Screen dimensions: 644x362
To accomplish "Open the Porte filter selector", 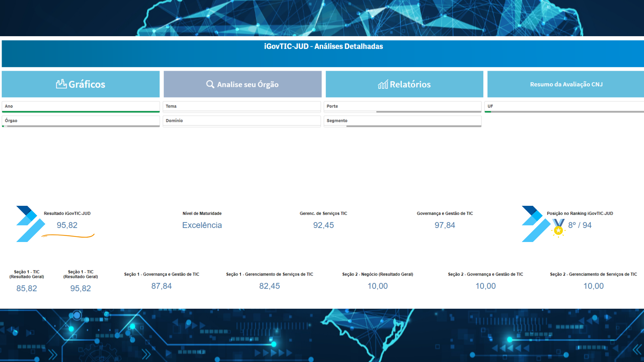I will (402, 106).
